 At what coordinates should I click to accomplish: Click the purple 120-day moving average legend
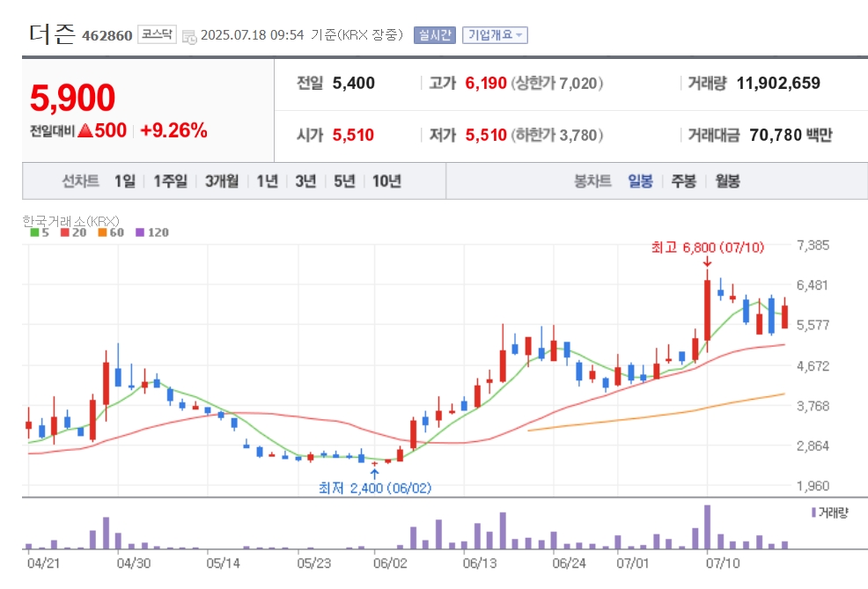click(x=152, y=232)
